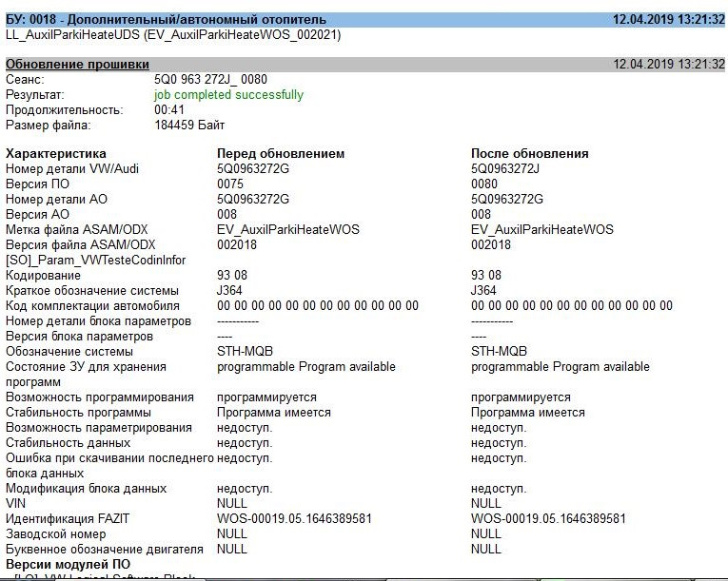Click the 'Характеристика' column header

pos(56,154)
